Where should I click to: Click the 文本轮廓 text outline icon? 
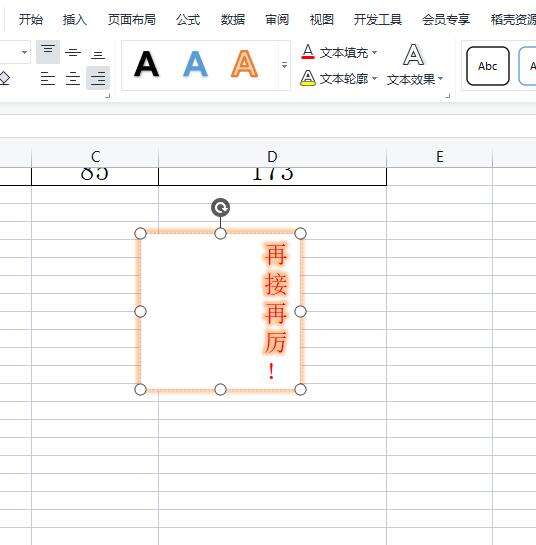point(308,78)
